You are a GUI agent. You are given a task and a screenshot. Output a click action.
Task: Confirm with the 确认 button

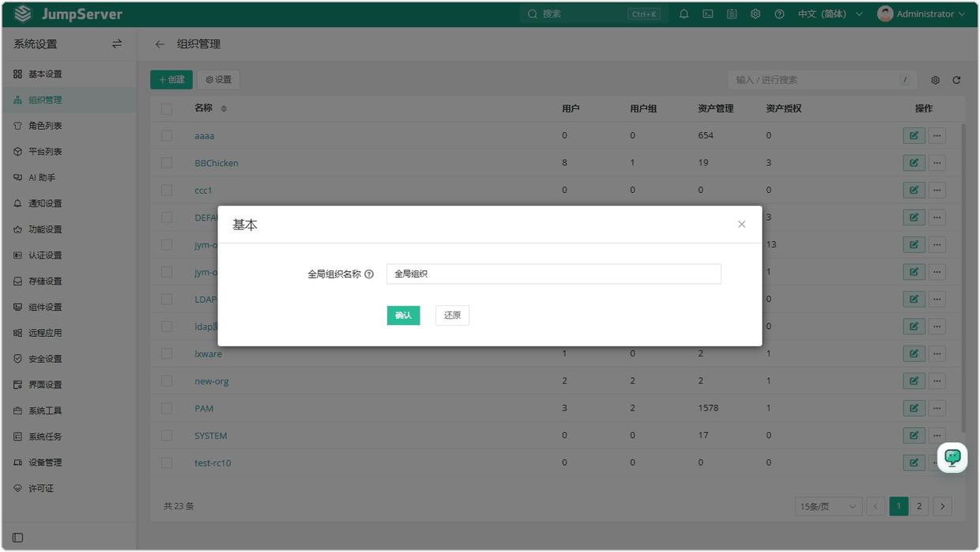coord(403,316)
